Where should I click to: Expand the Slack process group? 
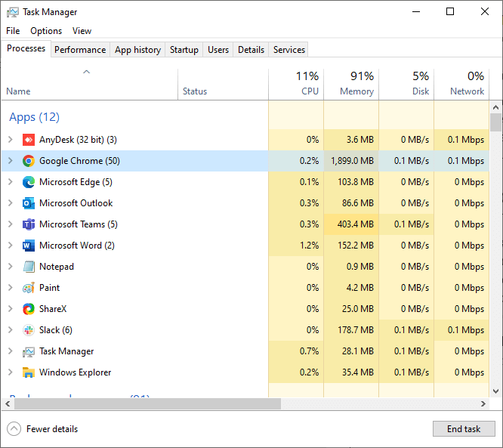tap(11, 330)
